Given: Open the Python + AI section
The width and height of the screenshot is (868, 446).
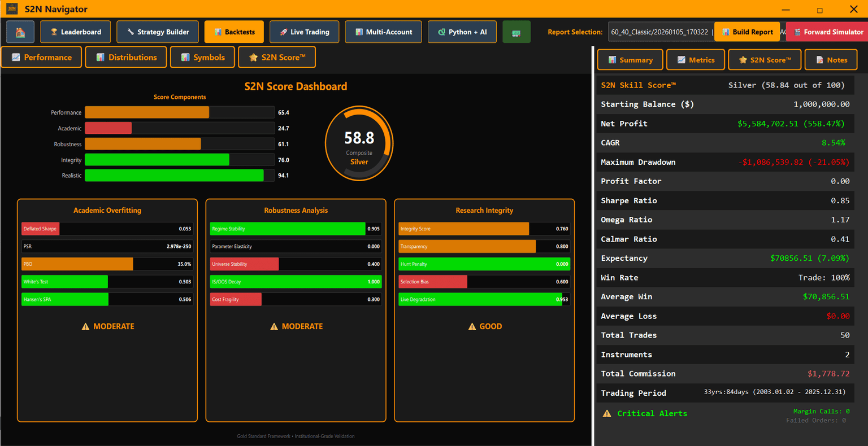Looking at the screenshot, I should point(462,32).
